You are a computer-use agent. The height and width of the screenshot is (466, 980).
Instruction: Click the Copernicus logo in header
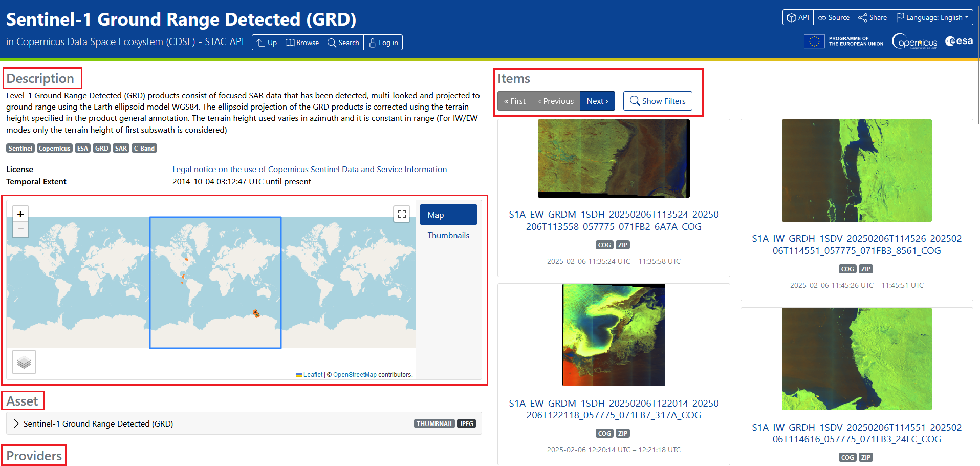point(914,41)
